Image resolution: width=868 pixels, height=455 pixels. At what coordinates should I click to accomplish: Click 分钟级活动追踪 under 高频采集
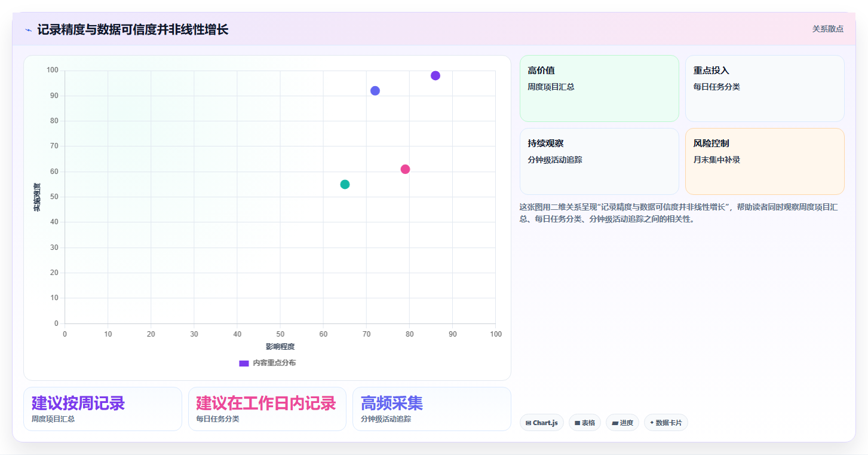386,419
